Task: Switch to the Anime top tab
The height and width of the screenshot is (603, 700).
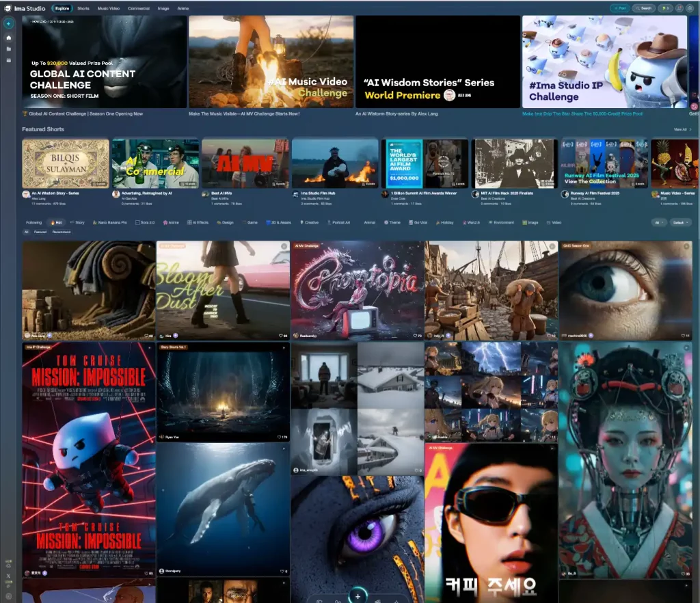Action: click(183, 8)
